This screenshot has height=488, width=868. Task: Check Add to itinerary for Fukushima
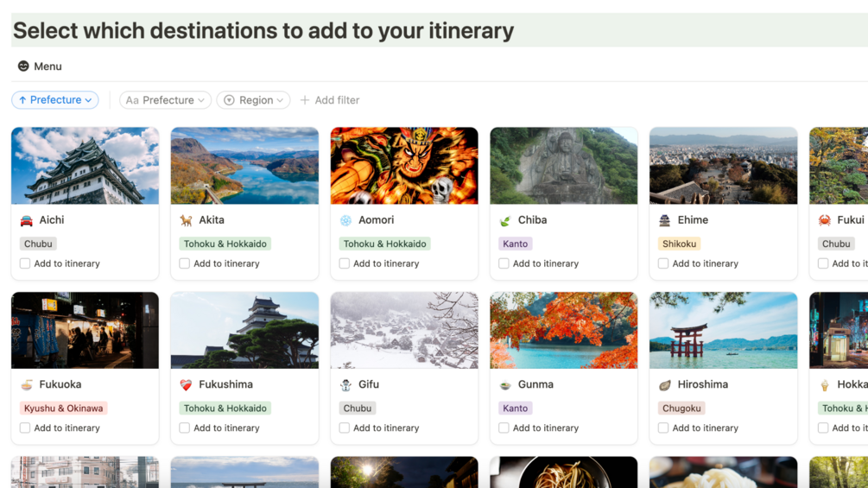(184, 428)
